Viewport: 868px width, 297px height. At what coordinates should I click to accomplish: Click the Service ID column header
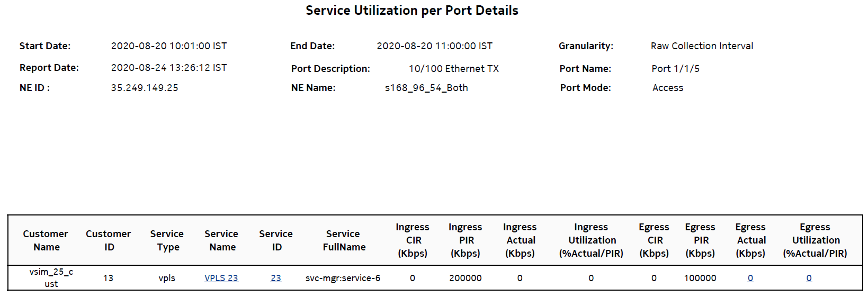pos(276,240)
